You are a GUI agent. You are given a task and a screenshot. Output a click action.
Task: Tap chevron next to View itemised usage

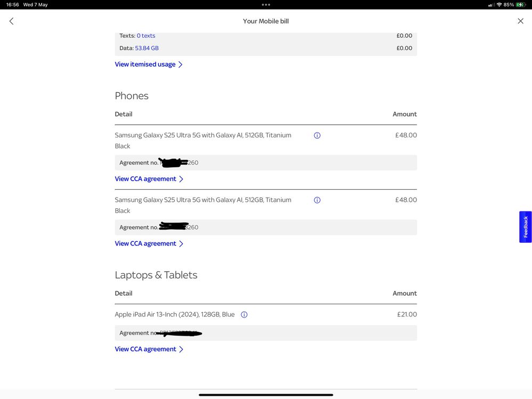pyautogui.click(x=181, y=64)
